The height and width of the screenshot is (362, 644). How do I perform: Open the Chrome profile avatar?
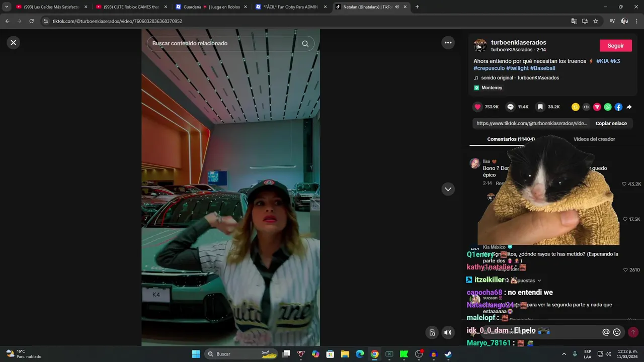[x=624, y=21]
